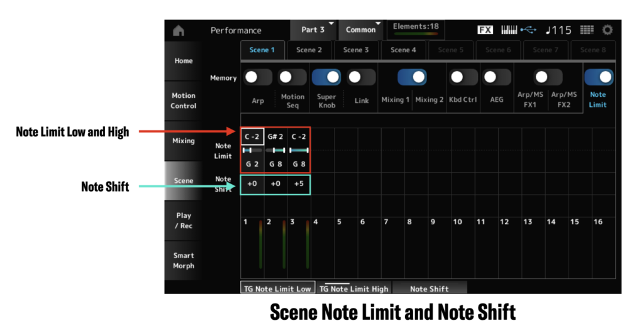Click the Performance title text
Image resolution: width=644 pixels, height=333 pixels.
pyautogui.click(x=236, y=30)
